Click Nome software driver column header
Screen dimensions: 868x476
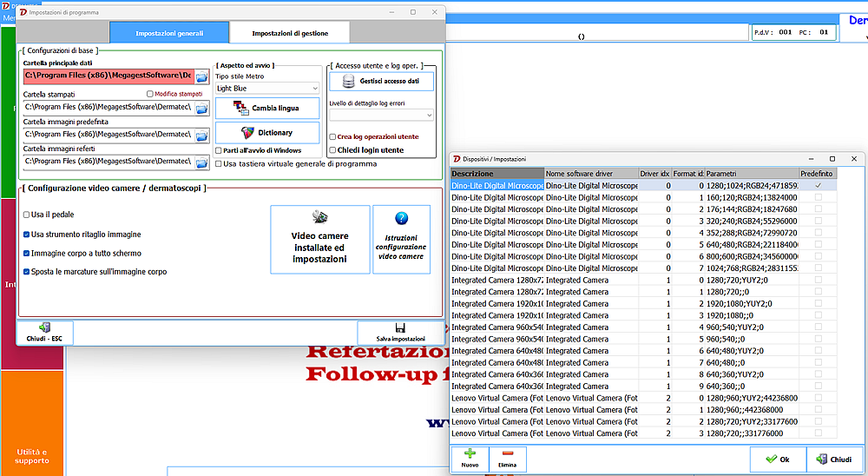click(x=591, y=174)
